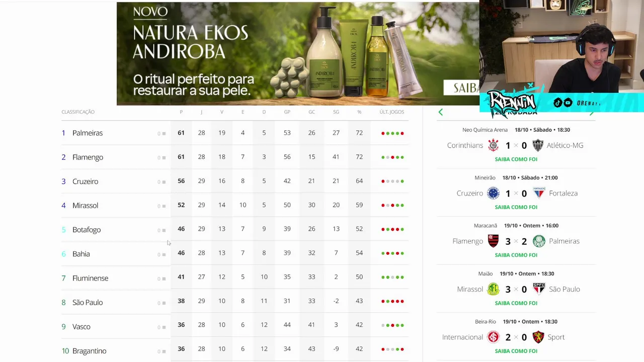Go to previous round with left arrow
Image resolution: width=644 pixels, height=362 pixels.
[x=441, y=112]
